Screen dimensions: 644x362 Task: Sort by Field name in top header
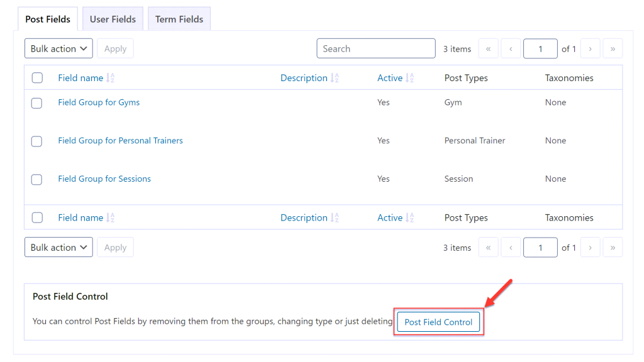(80, 78)
